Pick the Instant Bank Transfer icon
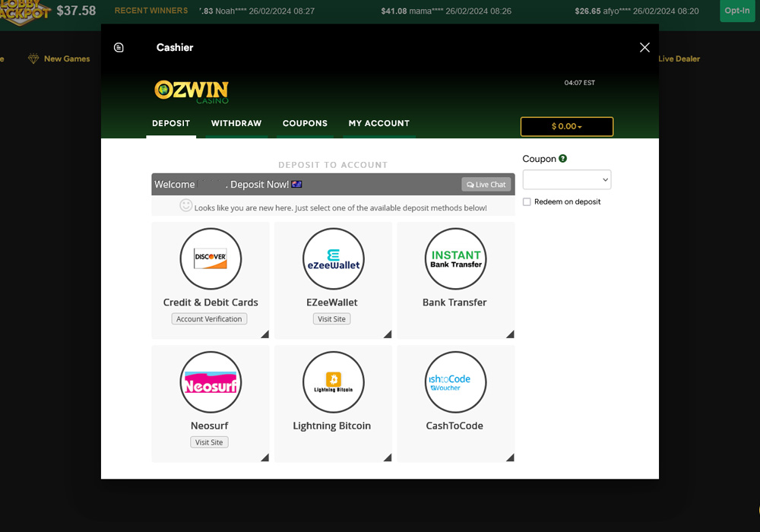Image resolution: width=760 pixels, height=532 pixels. [x=456, y=258]
